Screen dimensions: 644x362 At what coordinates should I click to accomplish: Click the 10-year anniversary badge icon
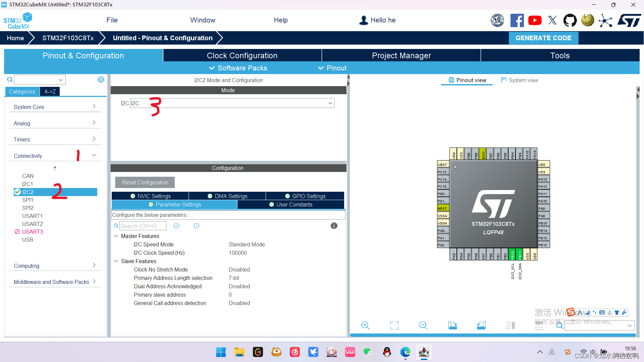pos(497,20)
